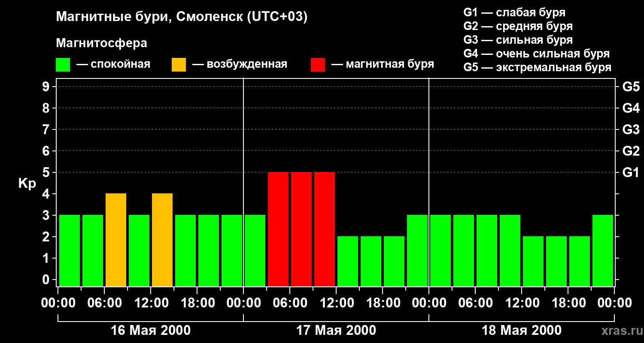The image size is (644, 343).
Task: Click the 'Kp' axis label
Action: (x=27, y=184)
